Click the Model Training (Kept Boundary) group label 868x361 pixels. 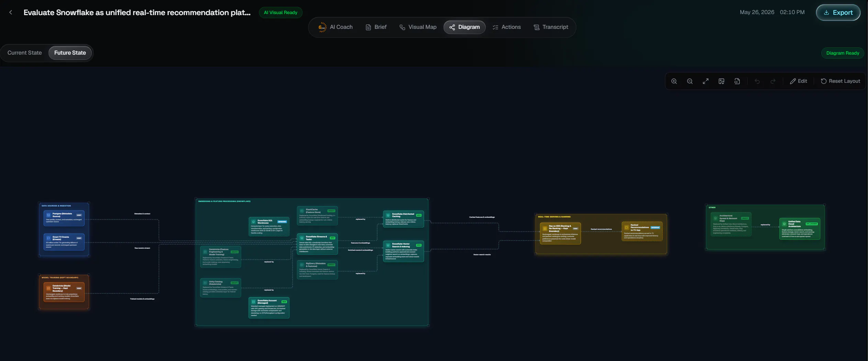tap(60, 278)
